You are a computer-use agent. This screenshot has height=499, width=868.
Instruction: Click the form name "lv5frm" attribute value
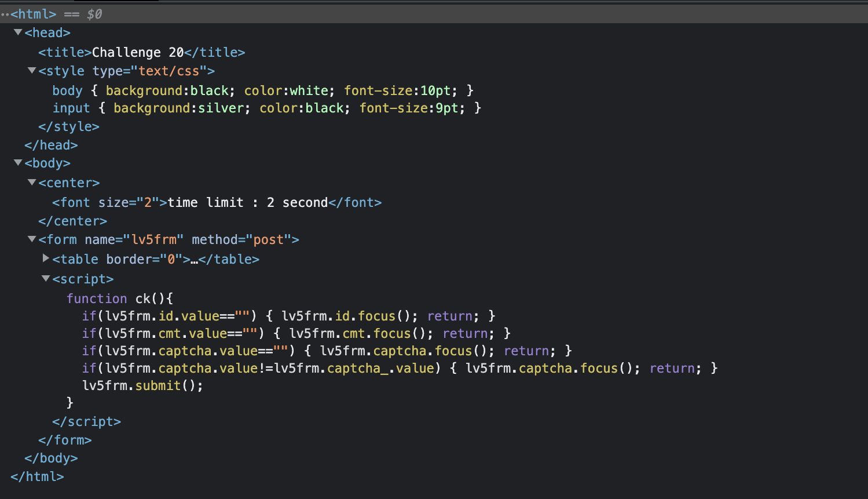click(x=153, y=239)
